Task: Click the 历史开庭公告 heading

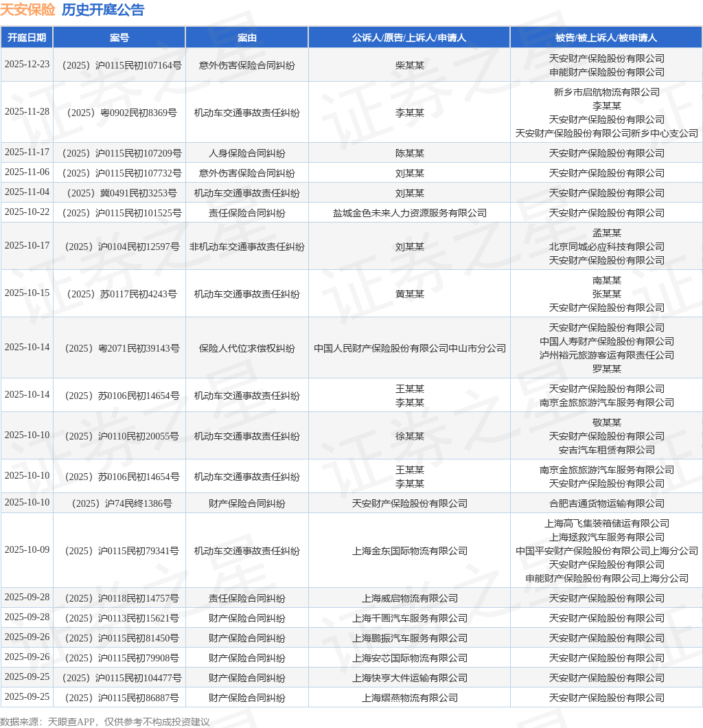Action: (x=103, y=10)
